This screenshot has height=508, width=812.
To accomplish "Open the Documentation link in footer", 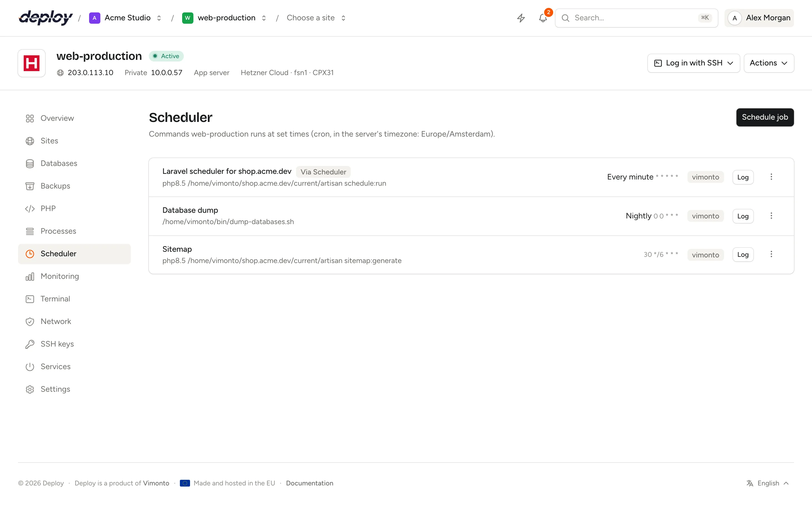I will (309, 483).
